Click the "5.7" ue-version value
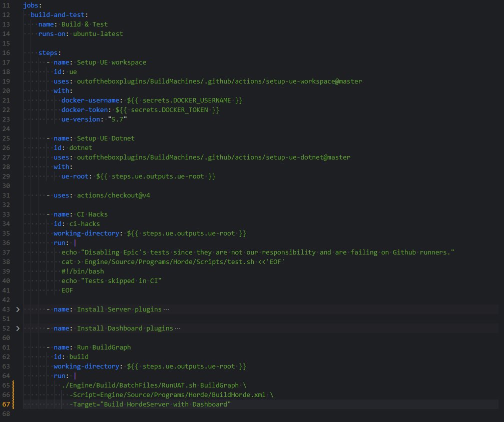Viewport: 504px width, 422px height. (x=117, y=119)
